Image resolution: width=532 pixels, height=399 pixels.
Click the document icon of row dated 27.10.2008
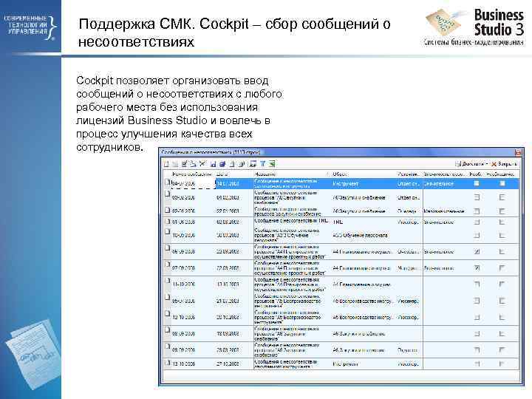tap(167, 362)
